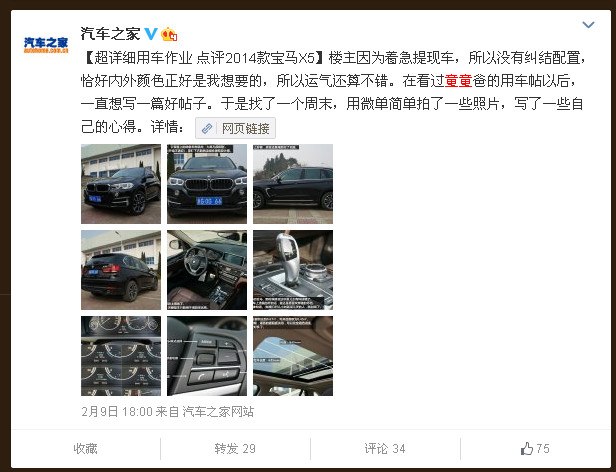Open the steering wheel interior thumbnail
Image resolution: width=616 pixels, height=472 pixels.
pos(207,270)
